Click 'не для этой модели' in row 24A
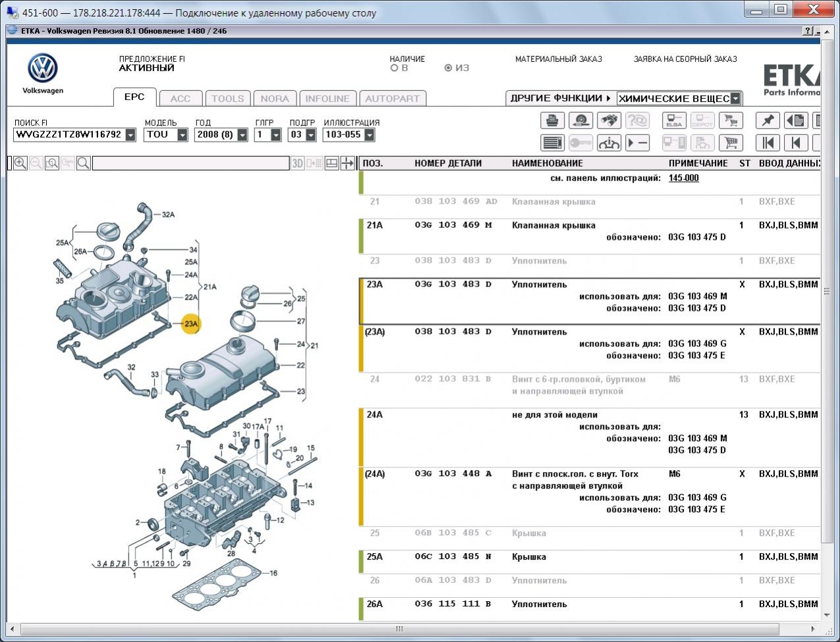This screenshot has width=840, height=642. [x=555, y=415]
